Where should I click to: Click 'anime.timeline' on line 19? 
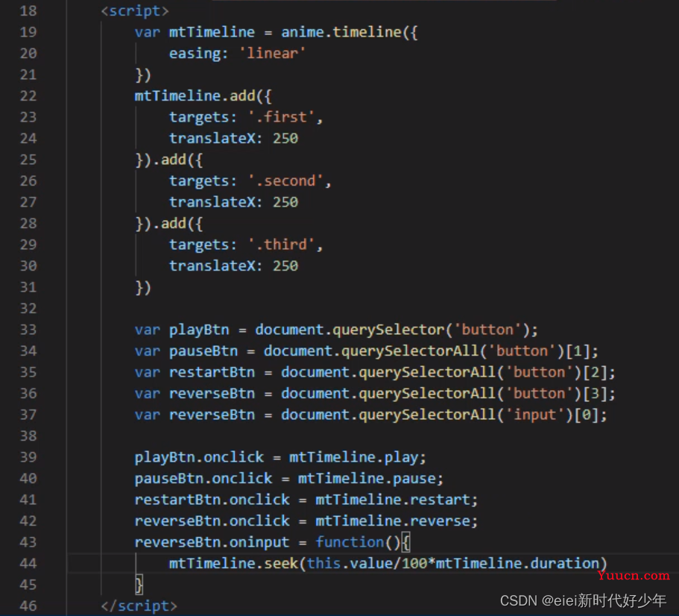(x=341, y=32)
